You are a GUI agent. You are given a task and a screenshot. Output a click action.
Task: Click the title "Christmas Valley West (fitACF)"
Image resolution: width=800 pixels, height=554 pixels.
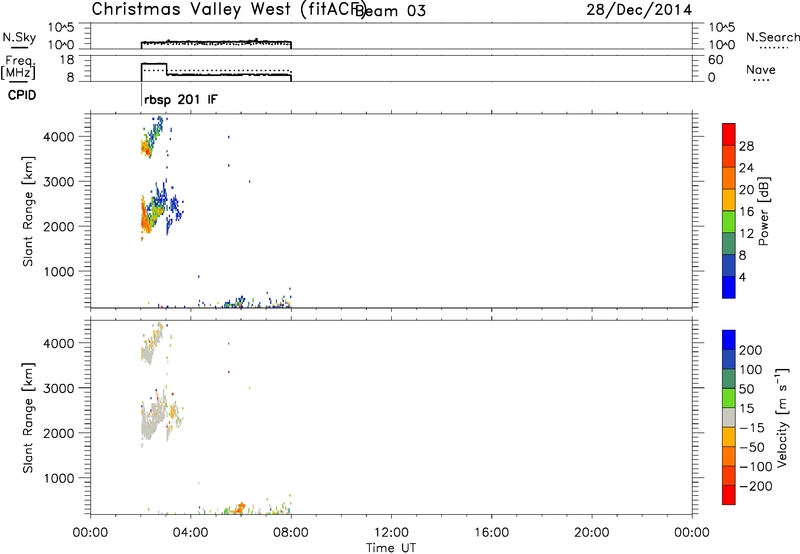tap(229, 10)
